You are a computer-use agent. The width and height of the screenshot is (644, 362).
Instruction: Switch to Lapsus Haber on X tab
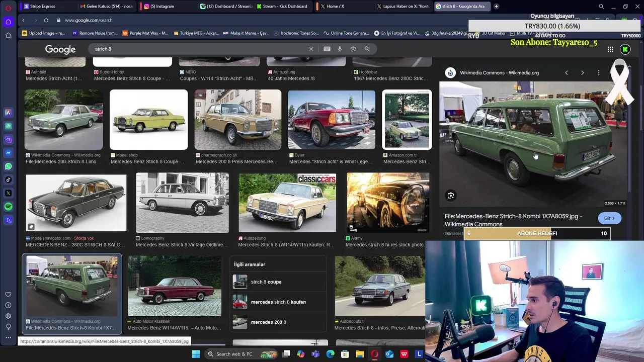404,7
